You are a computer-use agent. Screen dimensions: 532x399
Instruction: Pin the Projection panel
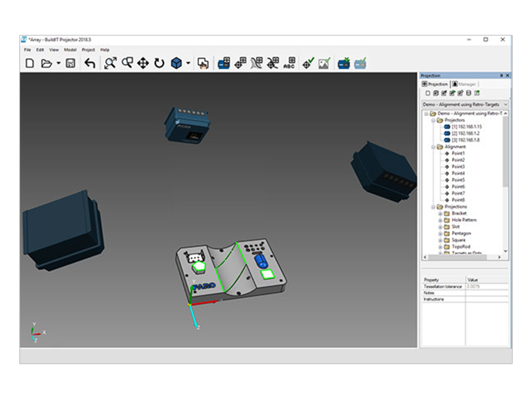pyautogui.click(x=501, y=75)
